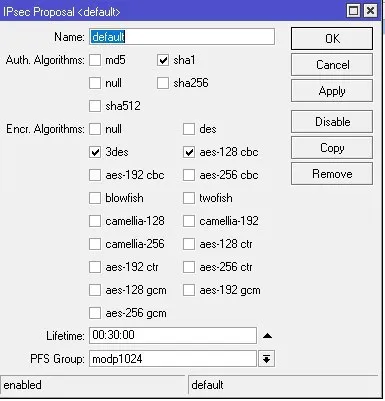The image size is (385, 401).
Task: Copy this IPsec proposal
Action: tap(332, 148)
